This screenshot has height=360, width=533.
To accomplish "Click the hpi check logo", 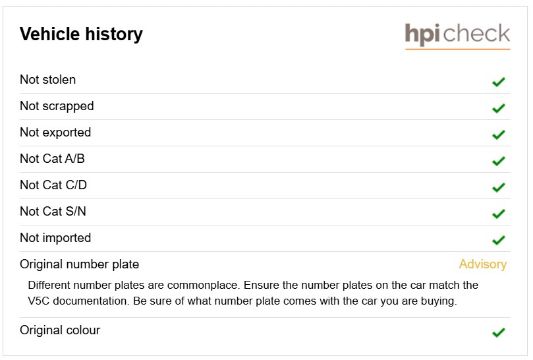I will [x=457, y=35].
